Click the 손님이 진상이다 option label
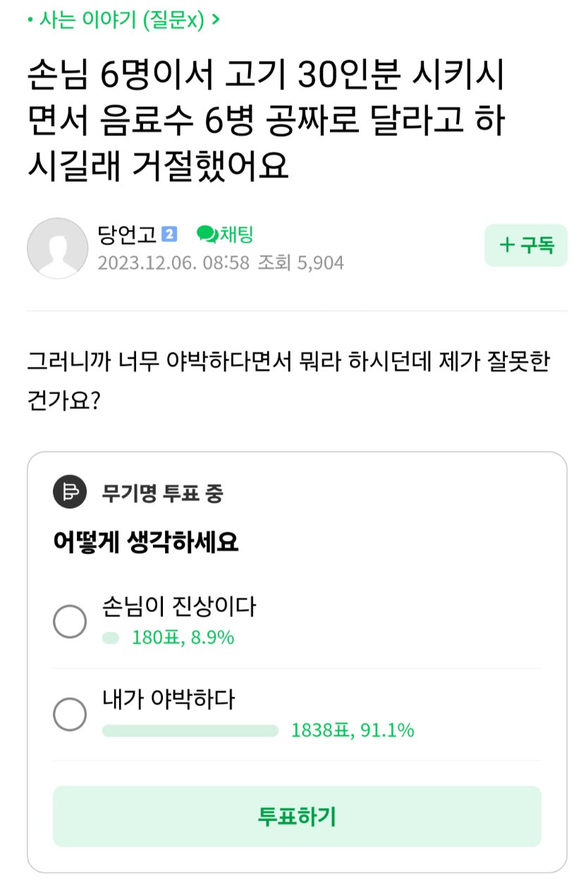The image size is (588, 887). click(x=178, y=606)
